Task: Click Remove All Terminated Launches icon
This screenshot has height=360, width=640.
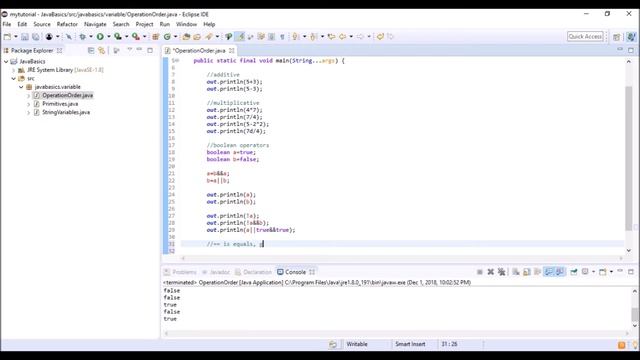Action: [502, 272]
